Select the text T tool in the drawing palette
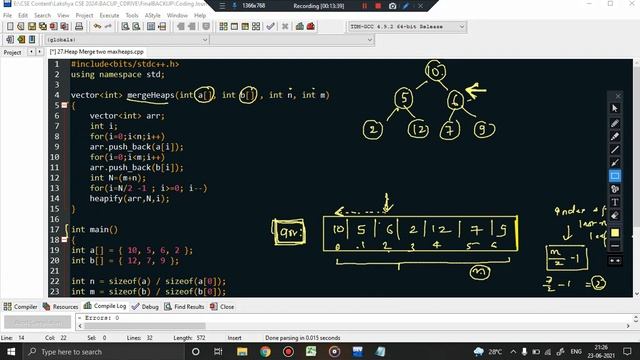The width and height of the screenshot is (640, 360). click(615, 202)
